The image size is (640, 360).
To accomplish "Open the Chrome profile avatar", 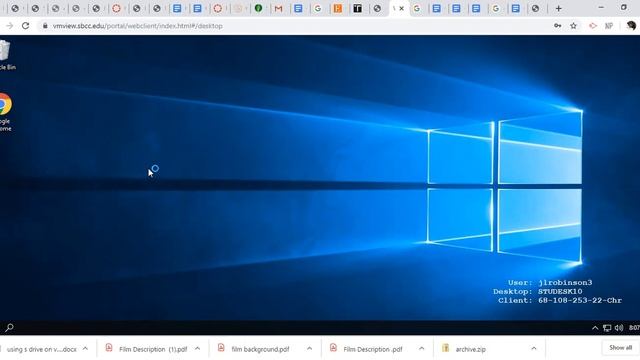I will click(x=631, y=26).
